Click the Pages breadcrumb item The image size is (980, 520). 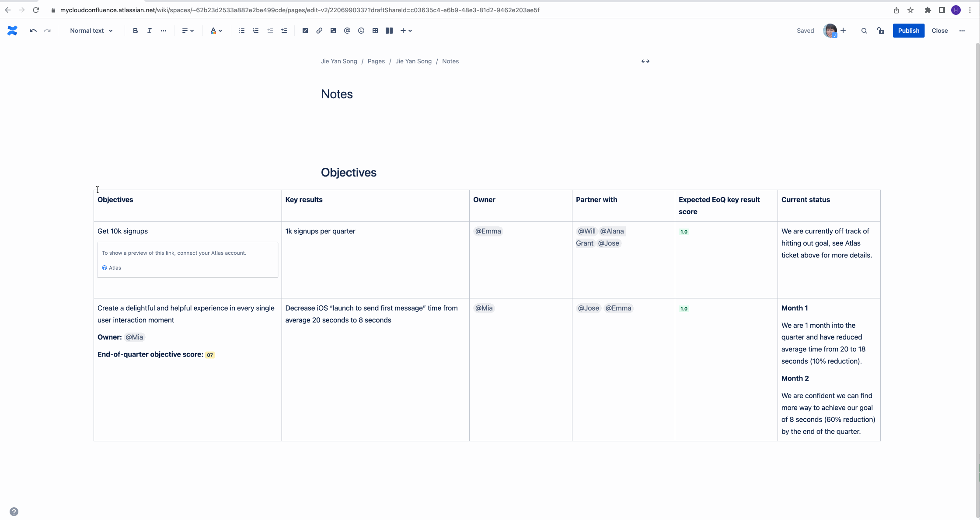point(376,61)
